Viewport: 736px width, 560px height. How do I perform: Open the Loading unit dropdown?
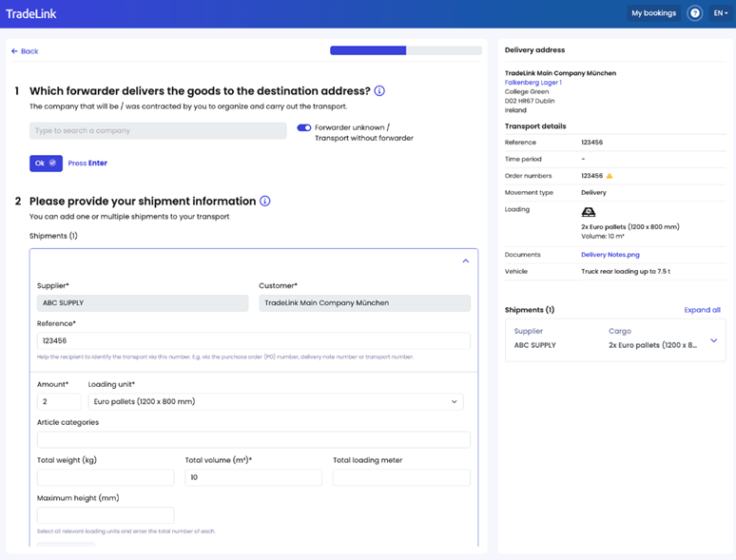click(x=276, y=401)
